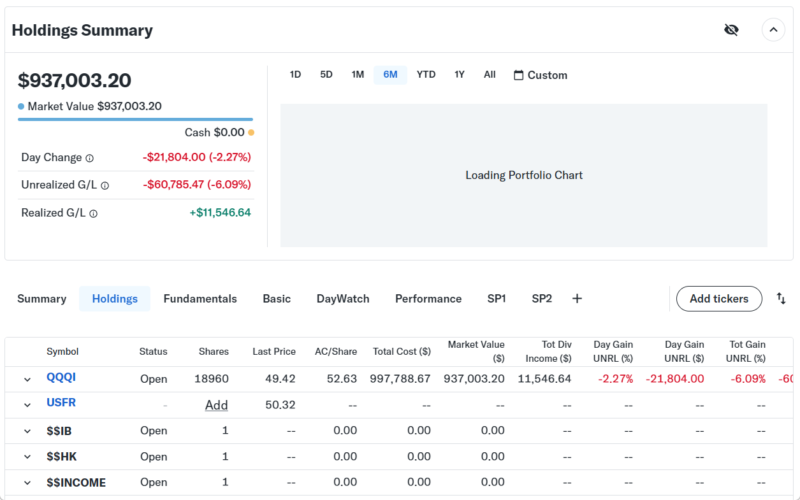Screen dimensions: 800x500
Task: Click the Unrealized G/L info icon
Action: pyautogui.click(x=105, y=185)
